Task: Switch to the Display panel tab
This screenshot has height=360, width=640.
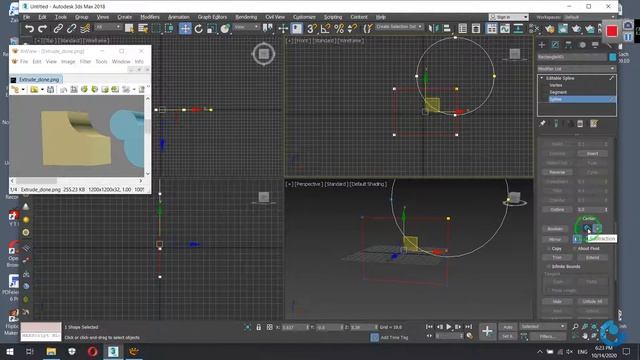Action: [x=595, y=45]
